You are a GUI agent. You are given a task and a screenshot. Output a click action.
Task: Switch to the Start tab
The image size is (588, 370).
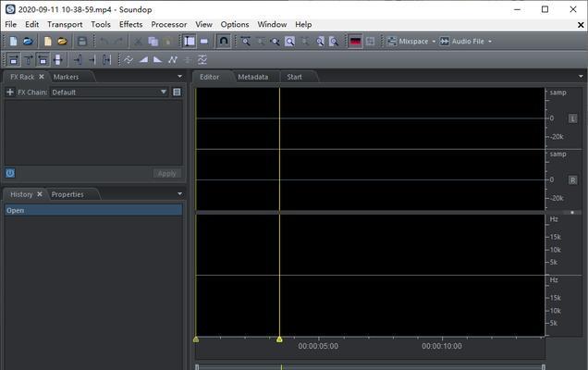pos(294,77)
